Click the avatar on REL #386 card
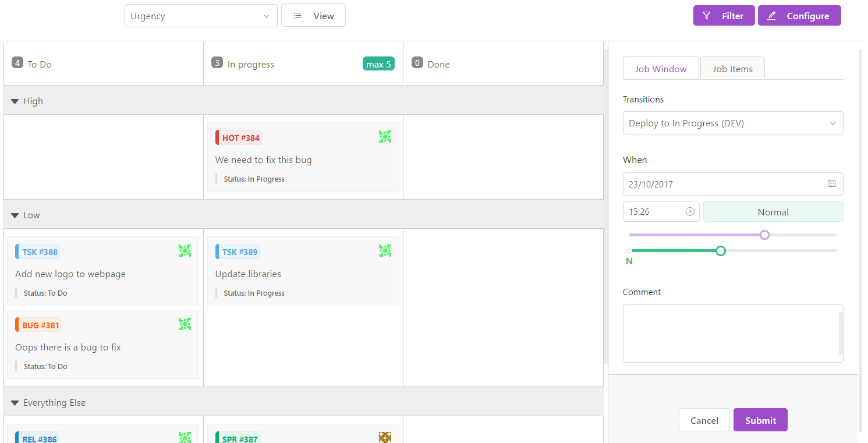The height and width of the screenshot is (443, 868). (x=185, y=437)
